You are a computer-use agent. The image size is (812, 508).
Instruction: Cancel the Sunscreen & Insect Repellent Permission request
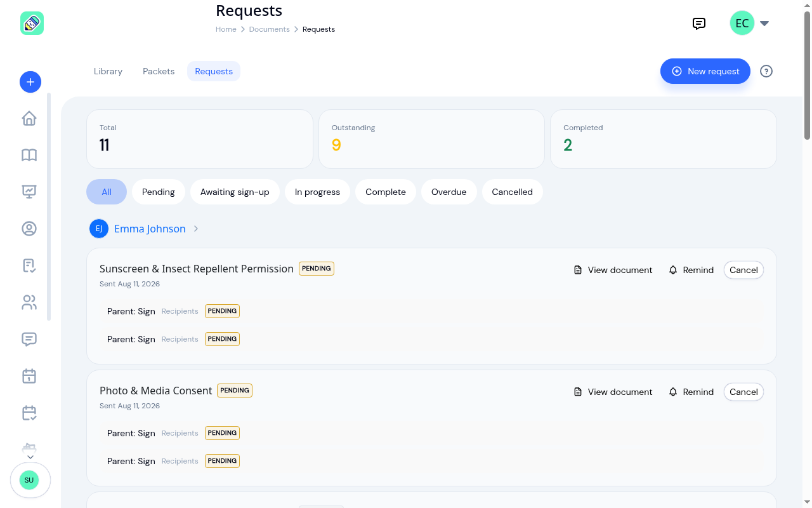(x=743, y=270)
